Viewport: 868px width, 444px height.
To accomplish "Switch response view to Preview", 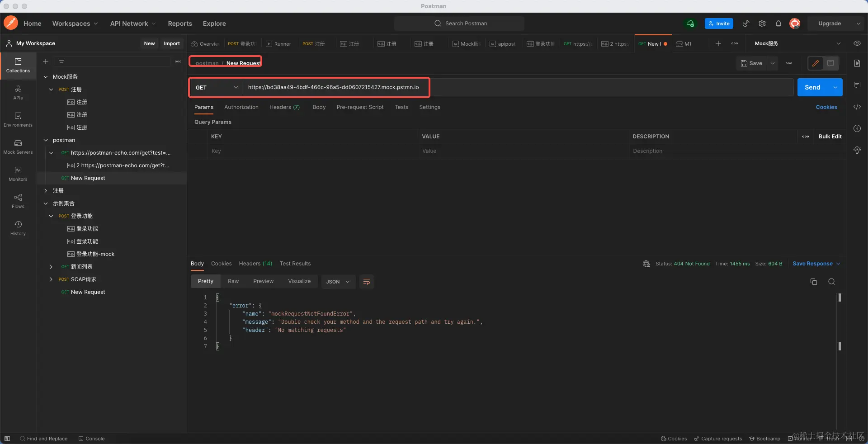I will coord(264,281).
